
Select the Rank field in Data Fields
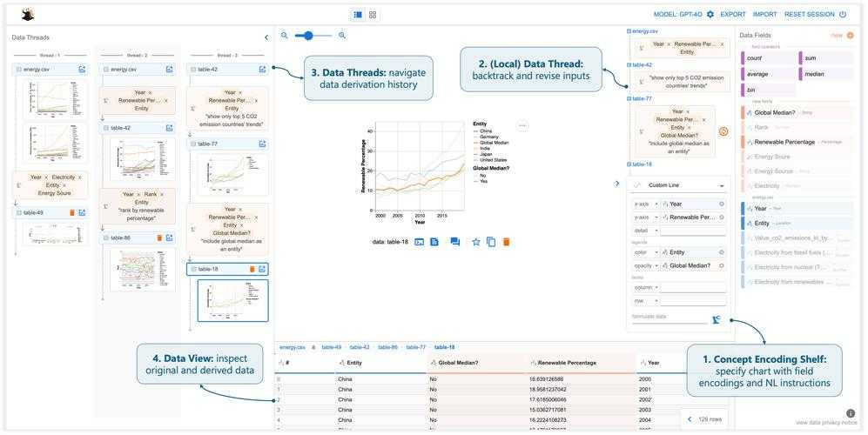coord(797,127)
